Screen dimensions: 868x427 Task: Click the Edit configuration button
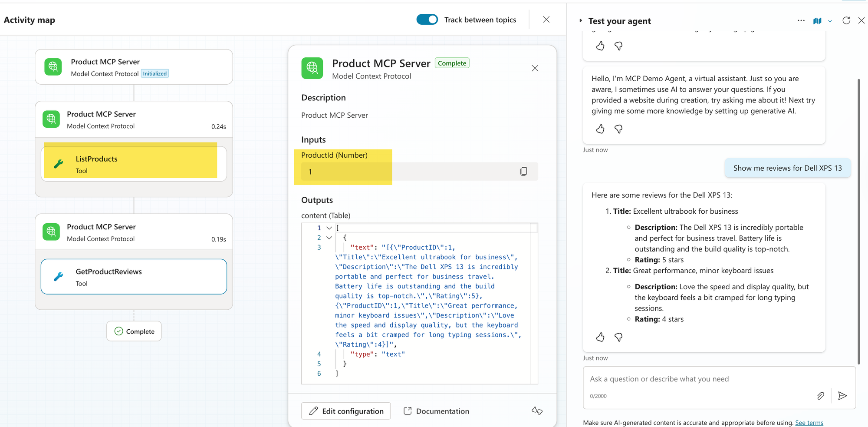346,411
